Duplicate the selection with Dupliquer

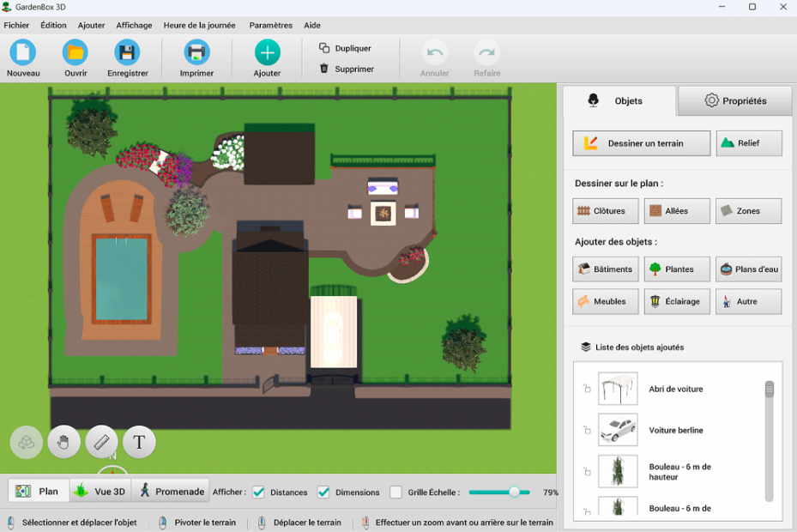(x=345, y=49)
